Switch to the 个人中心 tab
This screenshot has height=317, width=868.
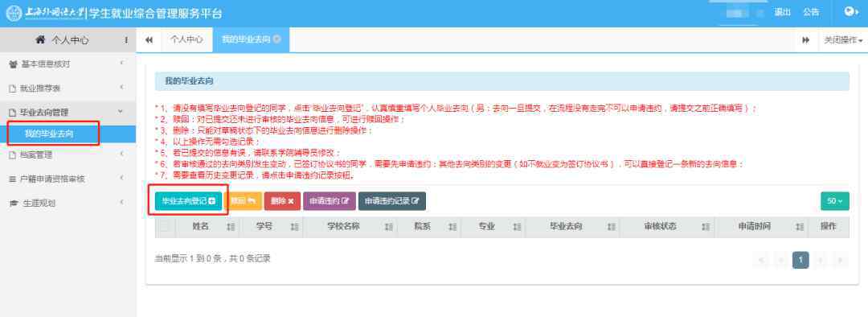186,40
